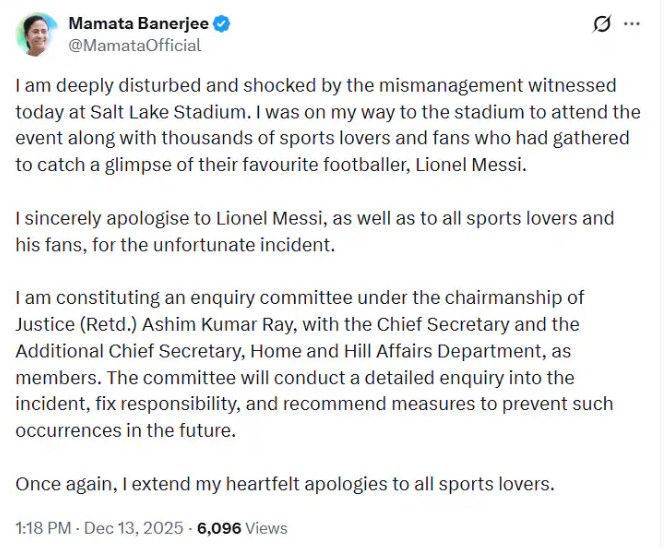Click the 1:18 PM timestamp

[x=41, y=527]
